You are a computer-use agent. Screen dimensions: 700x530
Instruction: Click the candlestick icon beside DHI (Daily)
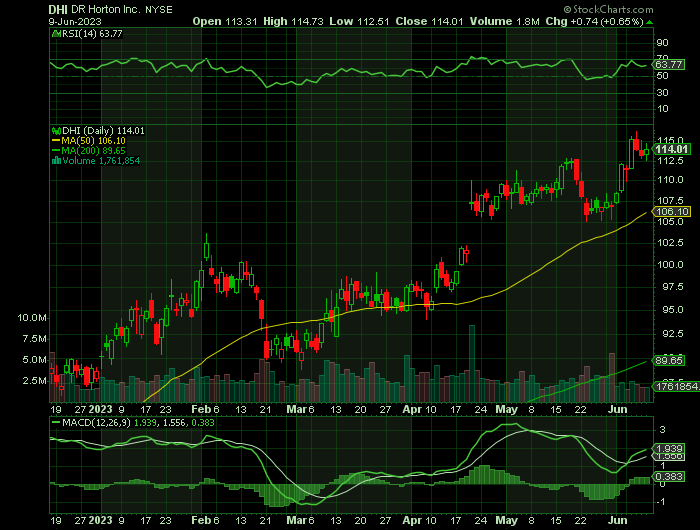pyautogui.click(x=56, y=131)
